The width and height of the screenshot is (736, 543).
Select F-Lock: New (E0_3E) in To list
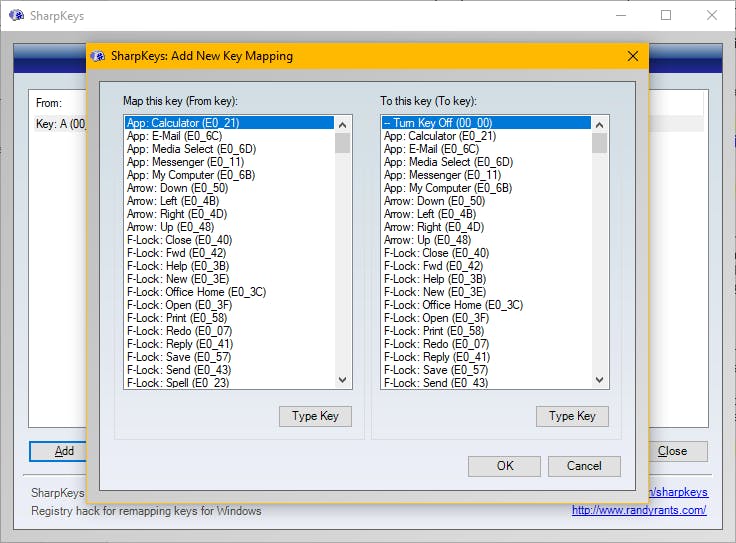tap(486, 292)
